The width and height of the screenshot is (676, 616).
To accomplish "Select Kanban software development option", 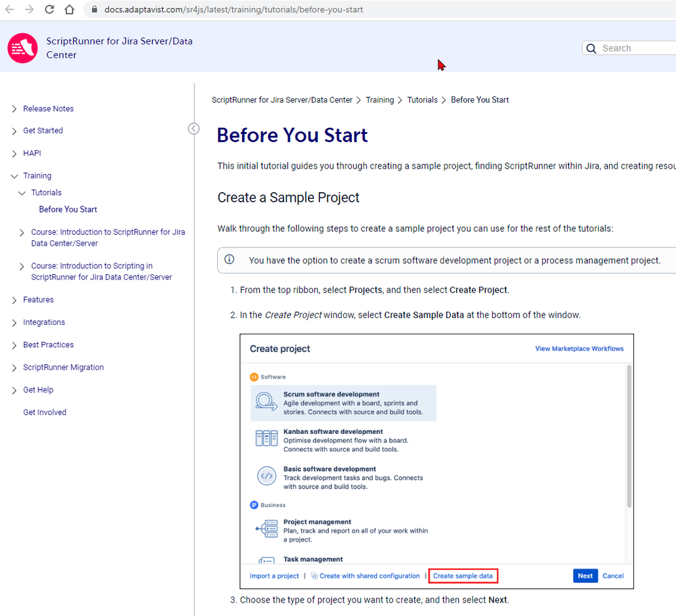I will pos(344,440).
